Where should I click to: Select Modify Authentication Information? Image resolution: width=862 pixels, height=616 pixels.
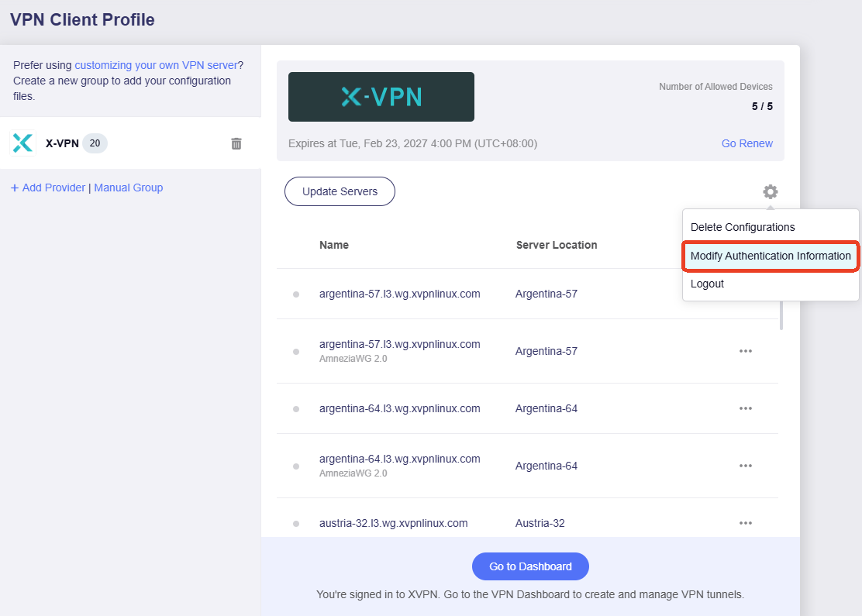771,256
